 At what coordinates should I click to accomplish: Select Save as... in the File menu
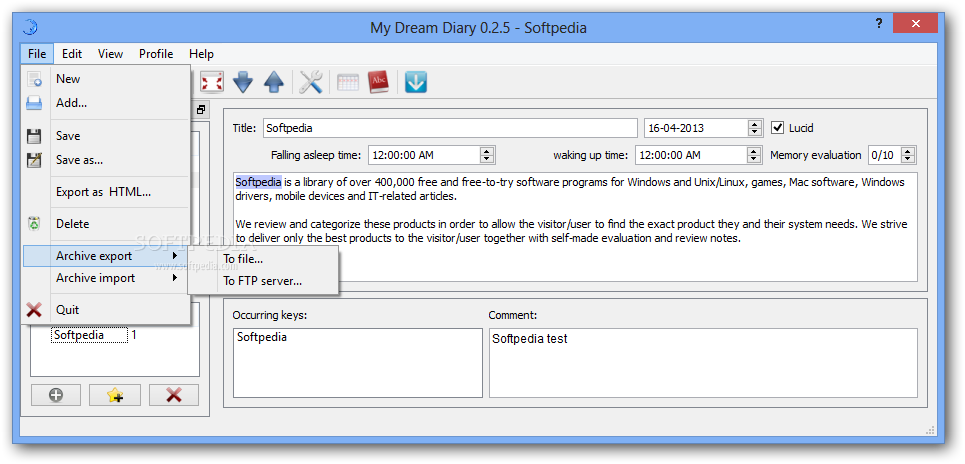tap(106, 160)
